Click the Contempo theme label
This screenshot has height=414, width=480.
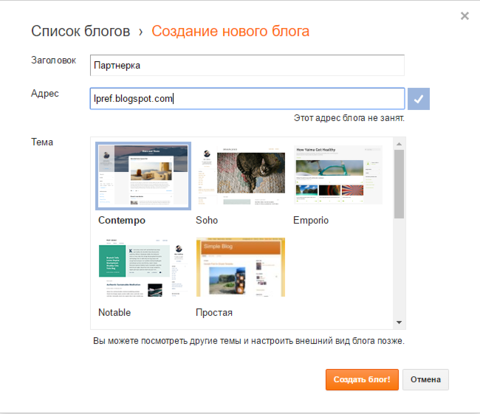122,220
